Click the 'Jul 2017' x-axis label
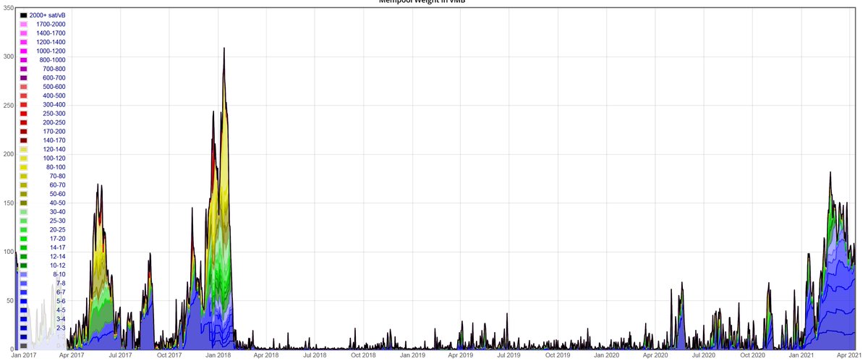The height and width of the screenshot is (361, 868). pyautogui.click(x=119, y=355)
